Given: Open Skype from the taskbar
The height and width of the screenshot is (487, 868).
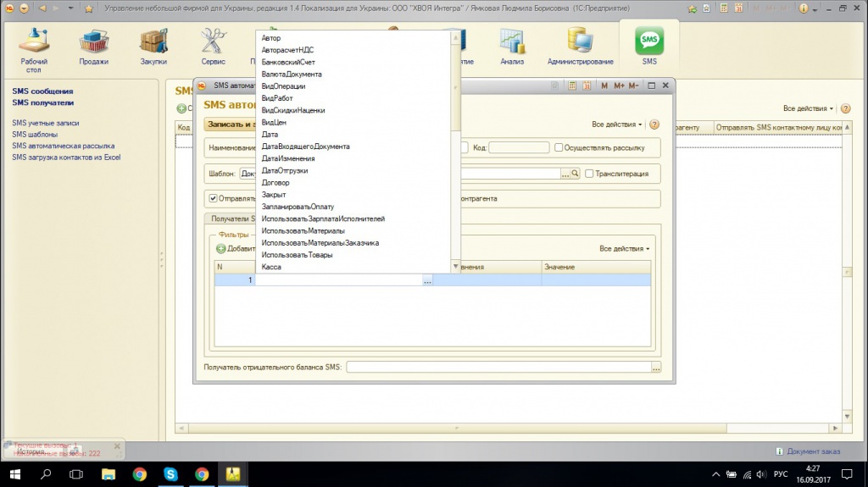Looking at the screenshot, I should point(170,474).
